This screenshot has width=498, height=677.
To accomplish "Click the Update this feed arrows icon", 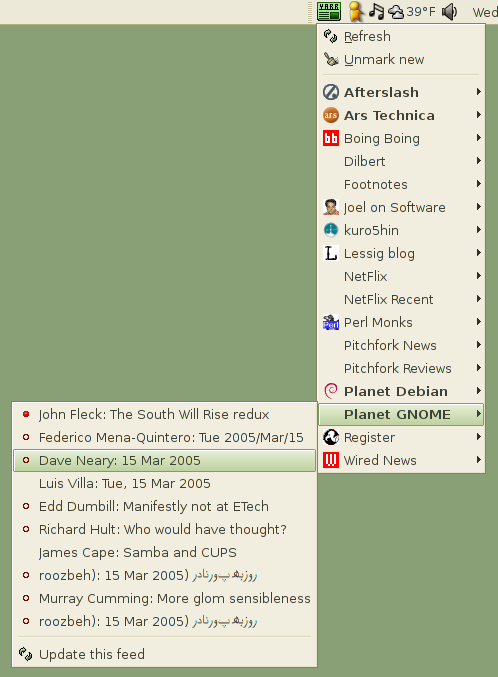I will tap(25, 654).
